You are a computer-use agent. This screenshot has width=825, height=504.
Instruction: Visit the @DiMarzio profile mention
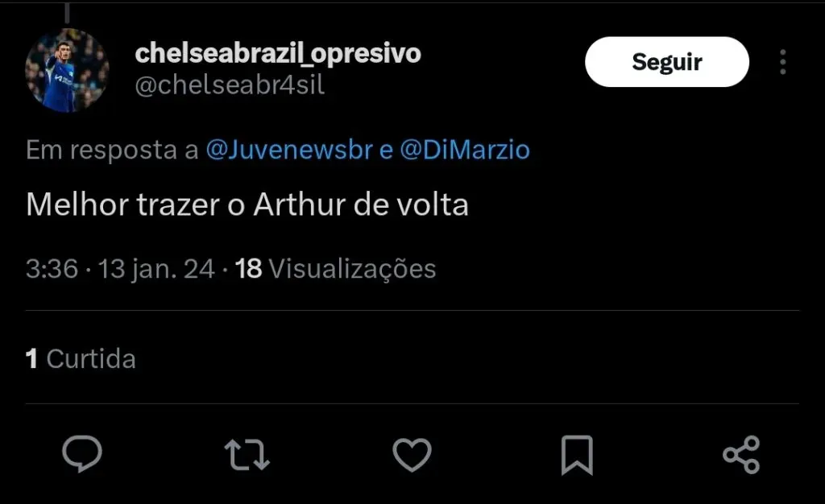tap(465, 150)
